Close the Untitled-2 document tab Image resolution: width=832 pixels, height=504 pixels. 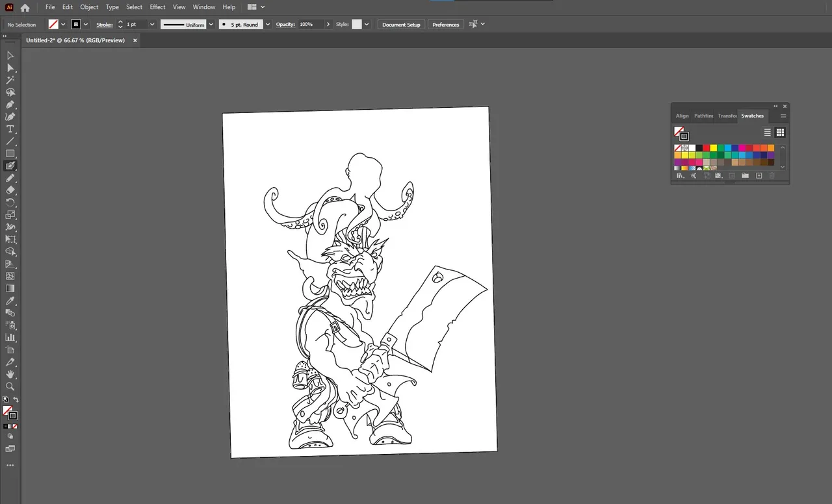(x=135, y=40)
